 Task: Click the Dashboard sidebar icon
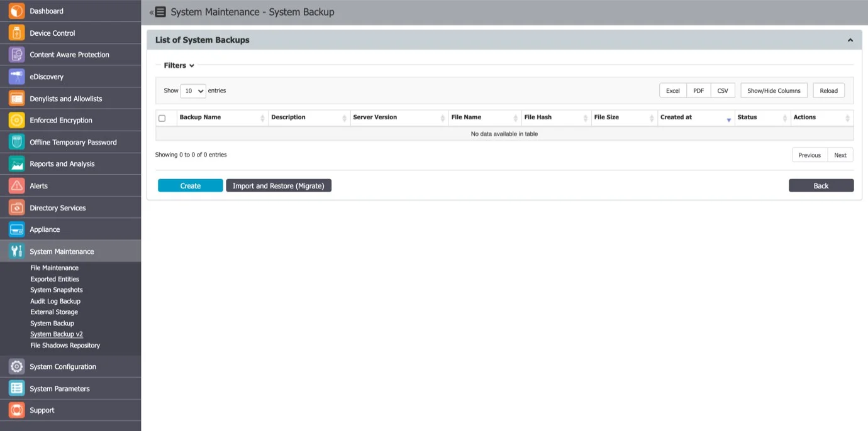point(17,11)
